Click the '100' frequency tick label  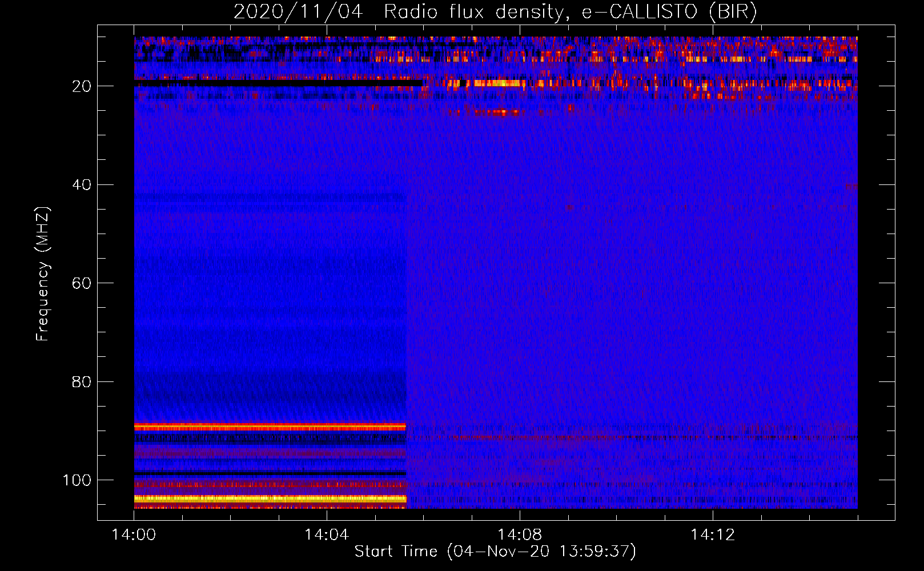(77, 480)
